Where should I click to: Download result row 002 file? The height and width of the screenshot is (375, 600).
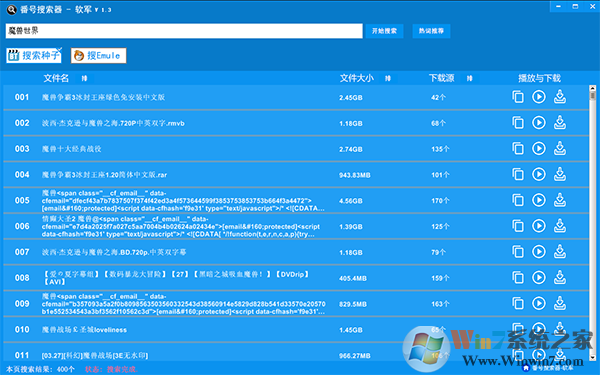click(x=560, y=122)
